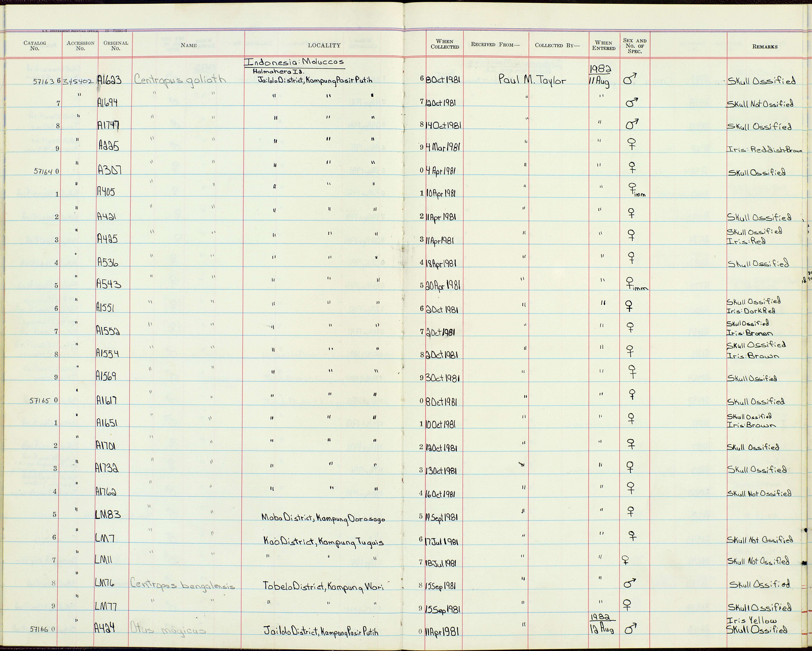This screenshot has width=812, height=651.
Task: Click the 'Sex and No. of Spec.' header
Action: 635,46
